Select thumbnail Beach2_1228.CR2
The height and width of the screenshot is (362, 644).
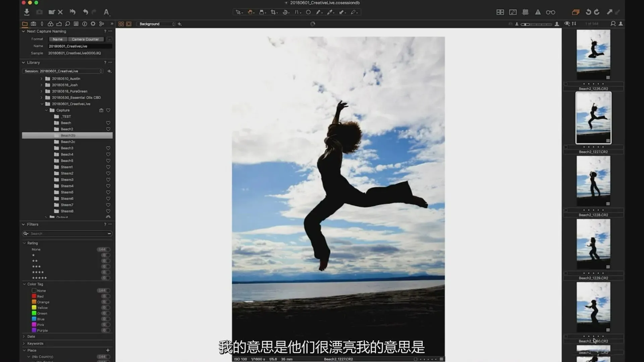coord(593,181)
